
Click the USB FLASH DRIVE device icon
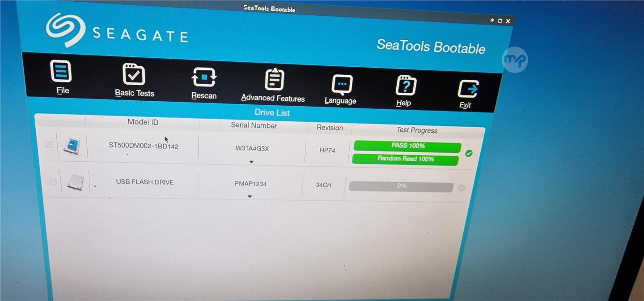[75, 182]
